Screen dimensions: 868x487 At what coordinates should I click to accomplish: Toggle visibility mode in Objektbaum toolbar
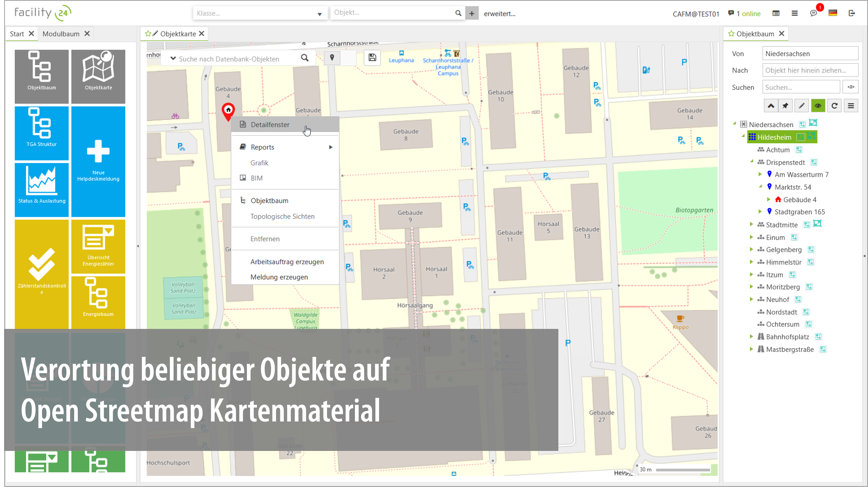[818, 106]
